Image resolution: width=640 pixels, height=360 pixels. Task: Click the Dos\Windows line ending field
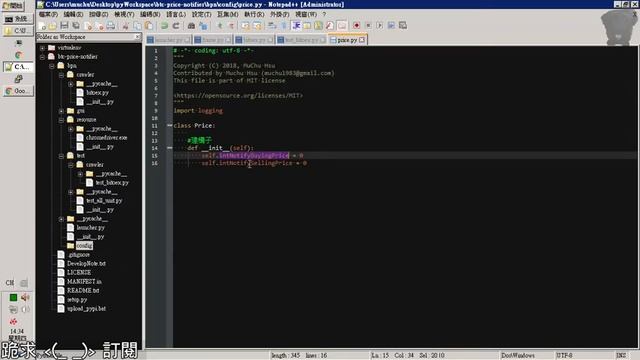(518, 355)
